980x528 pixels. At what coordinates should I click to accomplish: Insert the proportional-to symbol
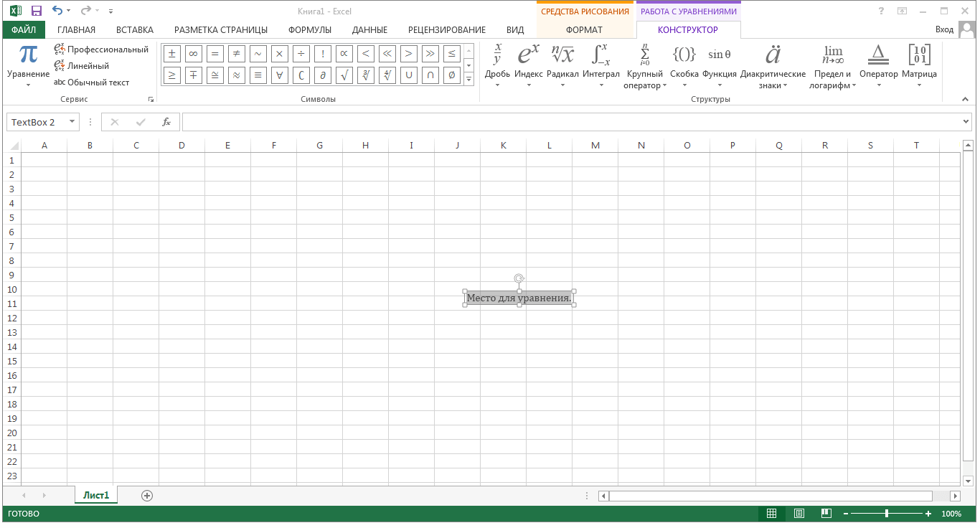[x=344, y=53]
